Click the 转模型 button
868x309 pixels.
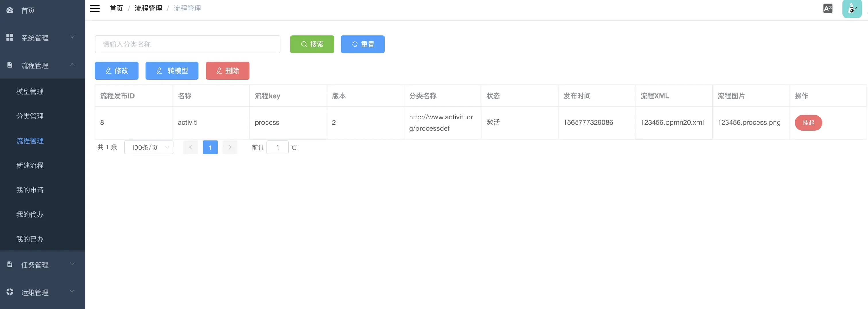click(172, 71)
